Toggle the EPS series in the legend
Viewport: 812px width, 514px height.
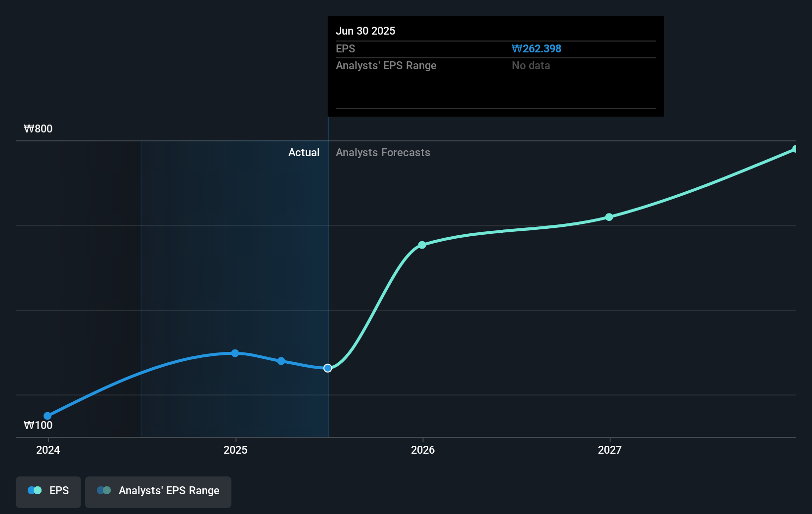coord(48,491)
